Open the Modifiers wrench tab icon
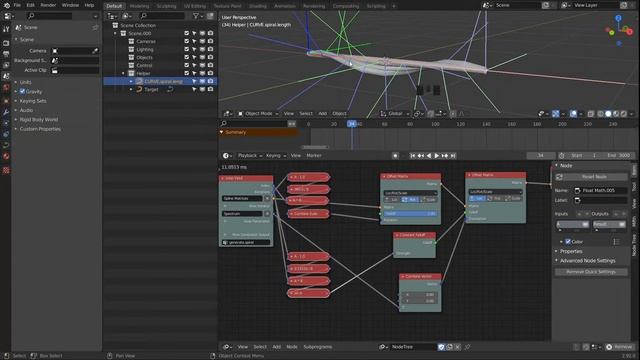Screen dimensions: 640x360 6,112
